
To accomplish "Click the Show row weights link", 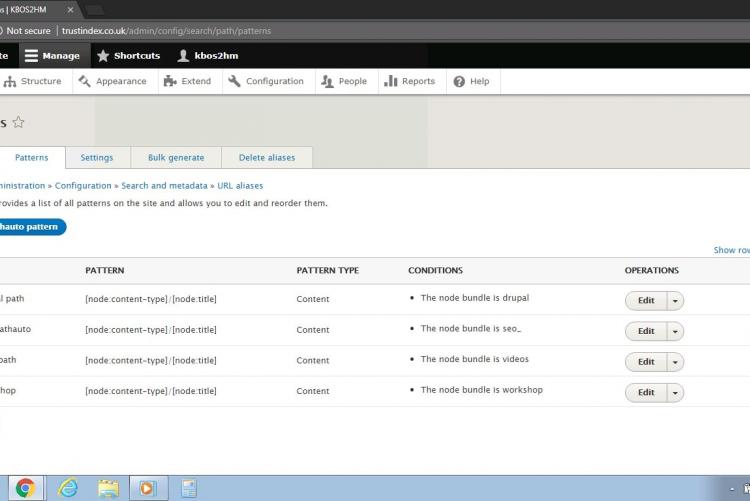I will click(x=731, y=250).
